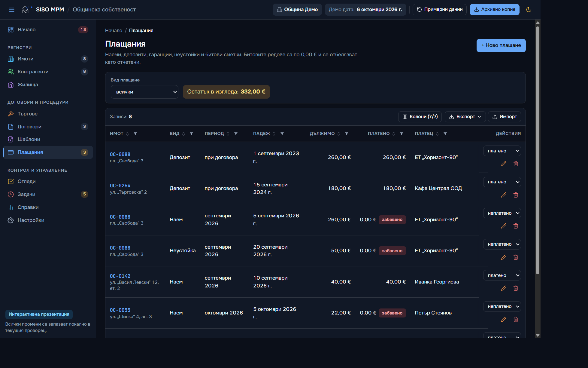Edit the Иванка Георгиева payment row

(x=504, y=288)
